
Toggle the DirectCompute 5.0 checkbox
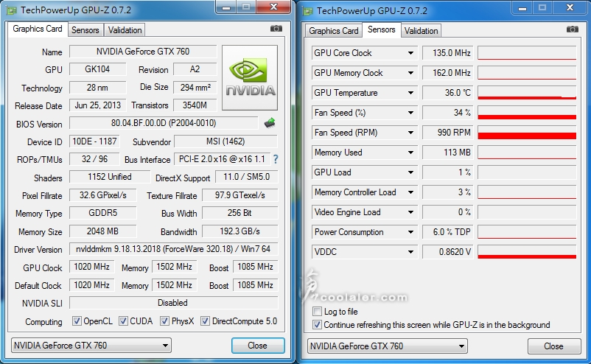click(205, 321)
